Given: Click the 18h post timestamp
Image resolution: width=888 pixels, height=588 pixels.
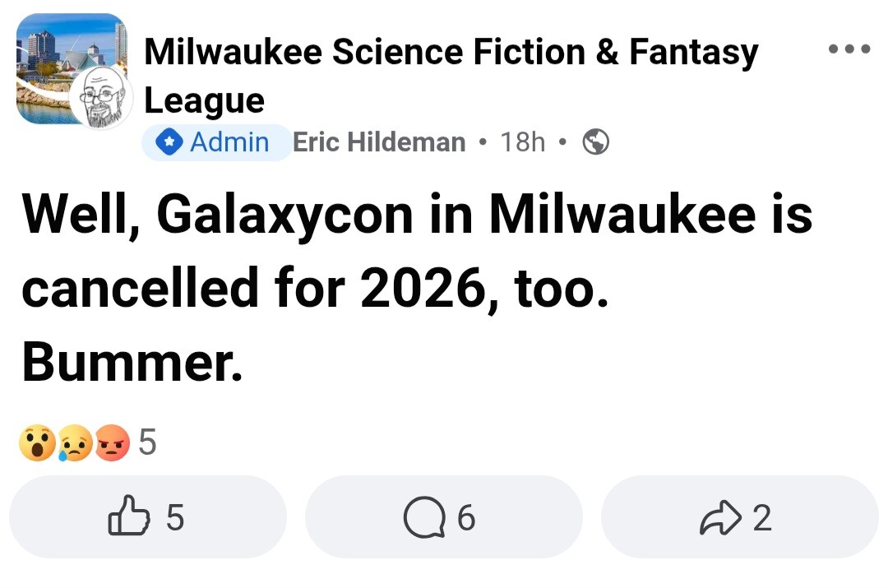Looking at the screenshot, I should (523, 142).
